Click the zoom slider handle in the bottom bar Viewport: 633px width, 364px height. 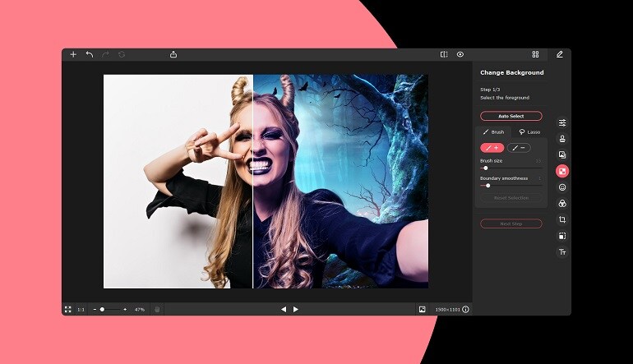coord(102,310)
